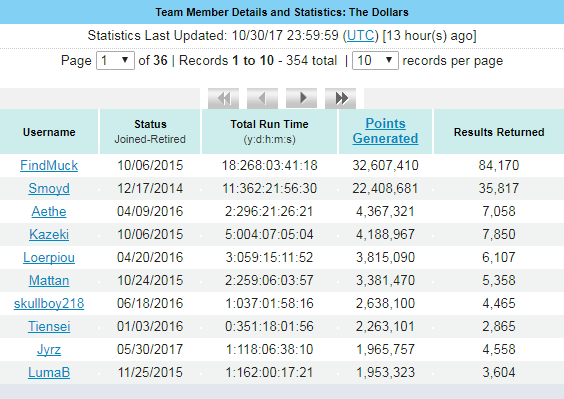Open FindMuck's member profile
This screenshot has height=399, width=564.
pos(49,166)
